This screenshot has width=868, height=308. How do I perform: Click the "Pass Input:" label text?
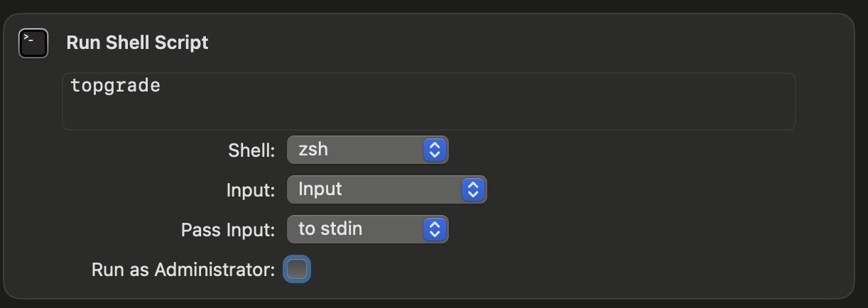tap(228, 230)
